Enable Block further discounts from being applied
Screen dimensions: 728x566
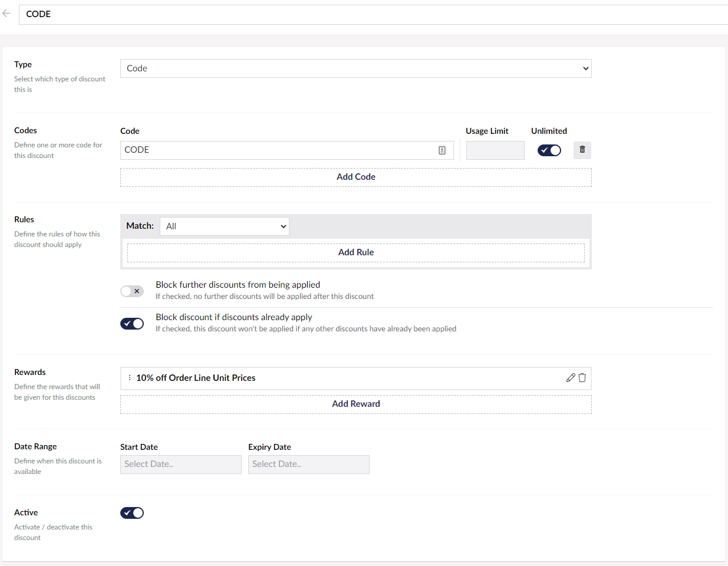pos(132,291)
